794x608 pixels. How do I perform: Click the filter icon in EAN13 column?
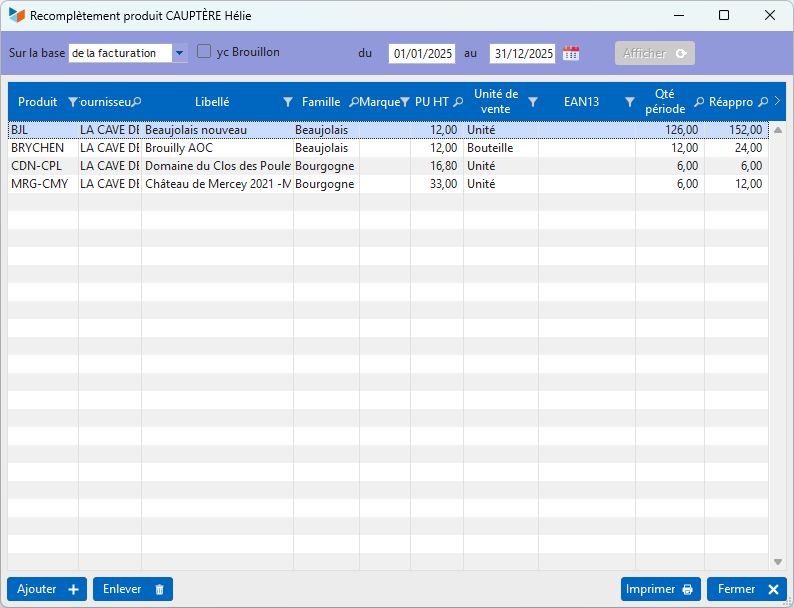coord(630,102)
